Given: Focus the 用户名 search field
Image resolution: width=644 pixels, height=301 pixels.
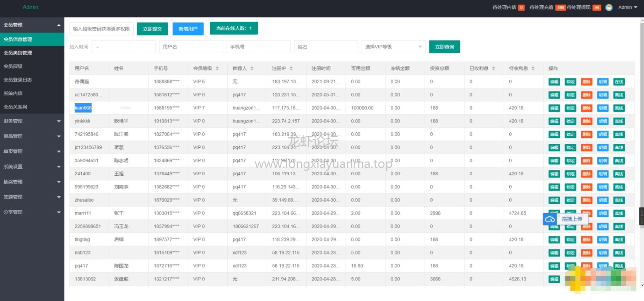Looking at the screenshot, I should [191, 47].
